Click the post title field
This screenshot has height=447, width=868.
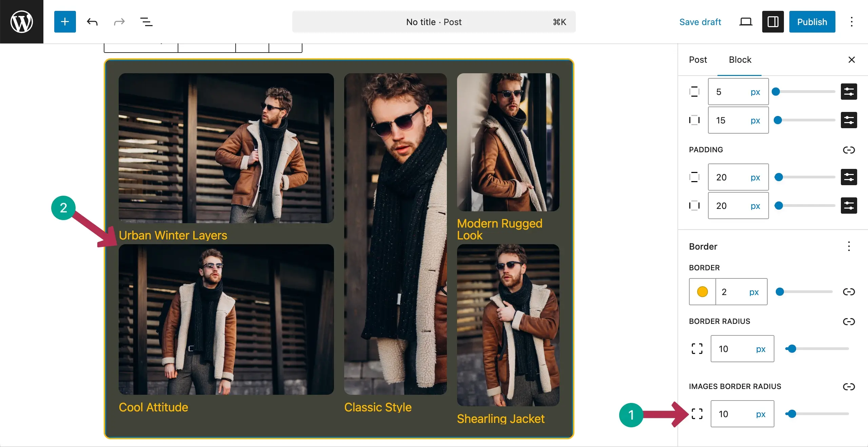tap(433, 22)
